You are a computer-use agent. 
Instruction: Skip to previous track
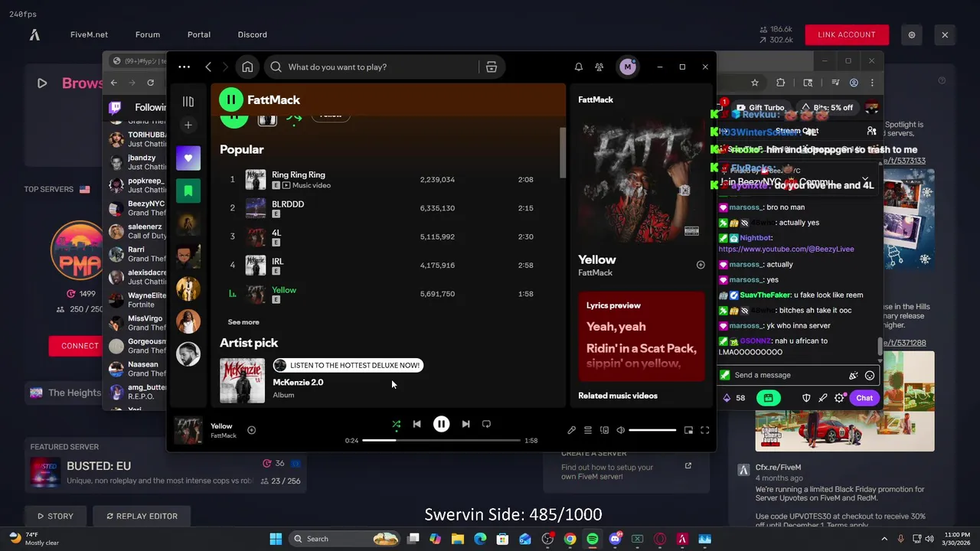tap(416, 424)
